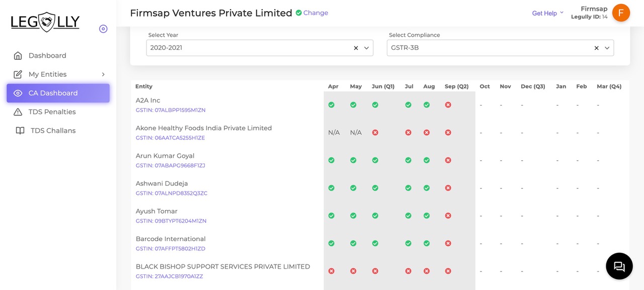Open the Select Compliance dropdown arrow

607,48
